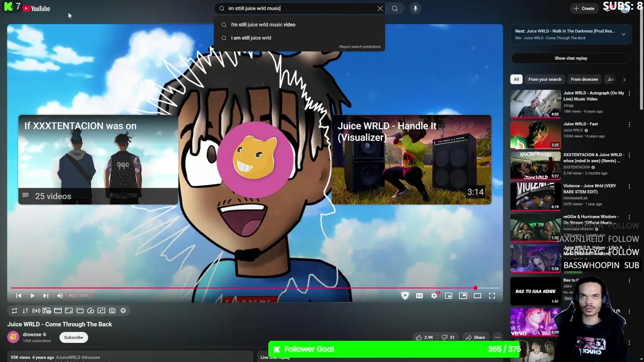Show more filter chips with the right arrow
The width and height of the screenshot is (644, 362).
pos(624,79)
